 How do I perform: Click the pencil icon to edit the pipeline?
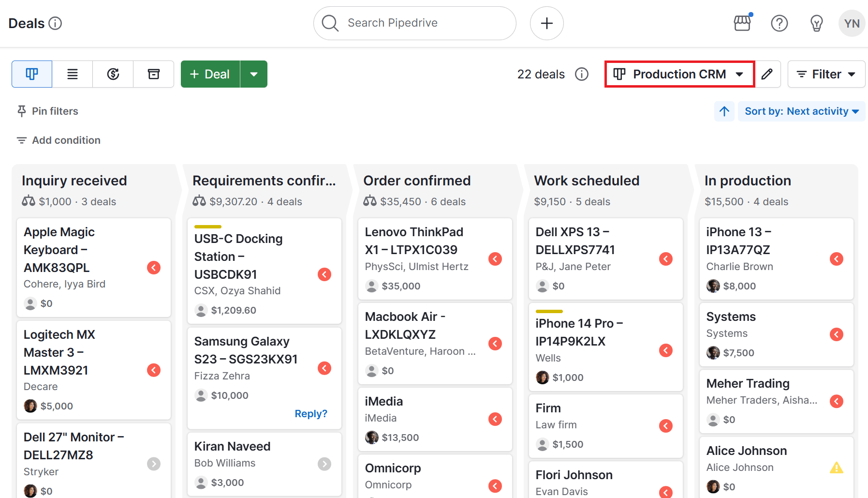point(767,74)
